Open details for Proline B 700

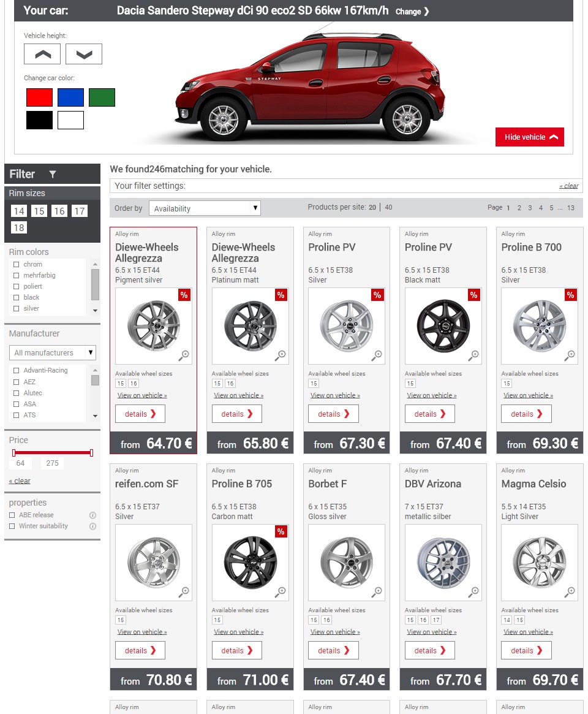click(526, 414)
